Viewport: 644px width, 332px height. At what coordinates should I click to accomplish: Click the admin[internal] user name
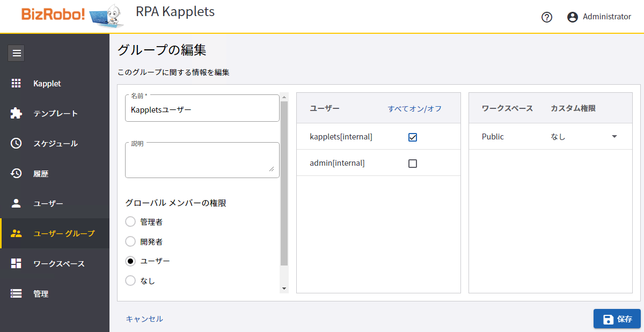pos(338,163)
